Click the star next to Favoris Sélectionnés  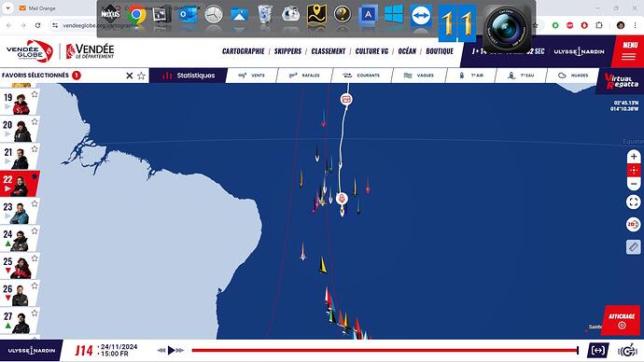pyautogui.click(x=141, y=76)
